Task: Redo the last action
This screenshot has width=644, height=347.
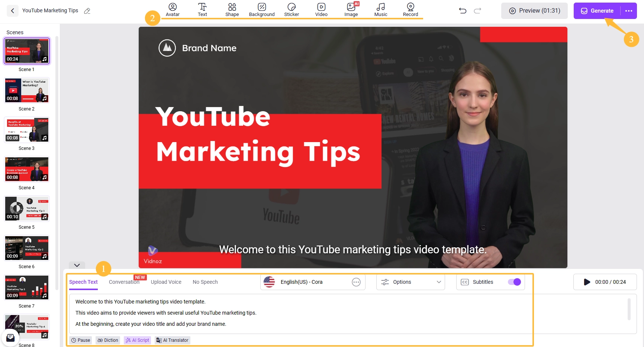Action: (477, 11)
